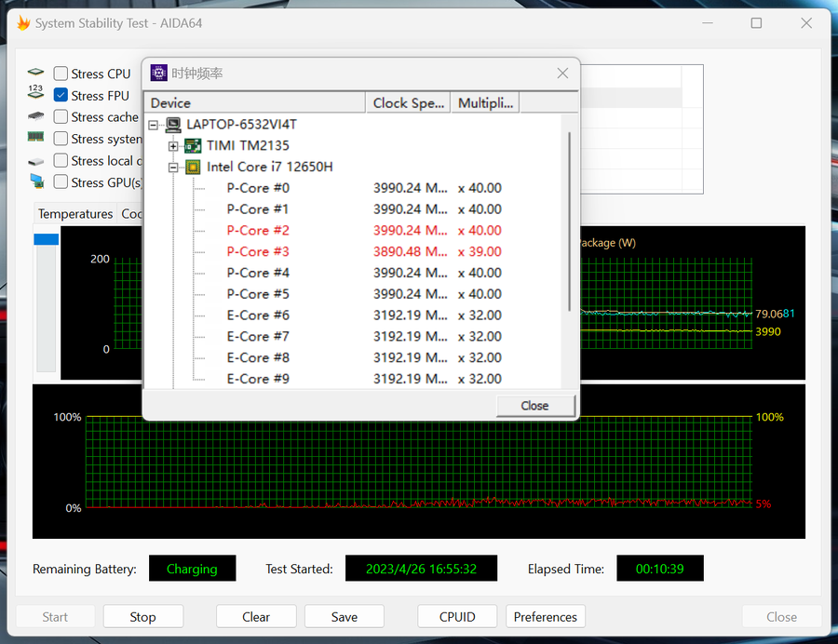
Task: Expand the TIMI TM2135 tree node
Action: [x=173, y=146]
